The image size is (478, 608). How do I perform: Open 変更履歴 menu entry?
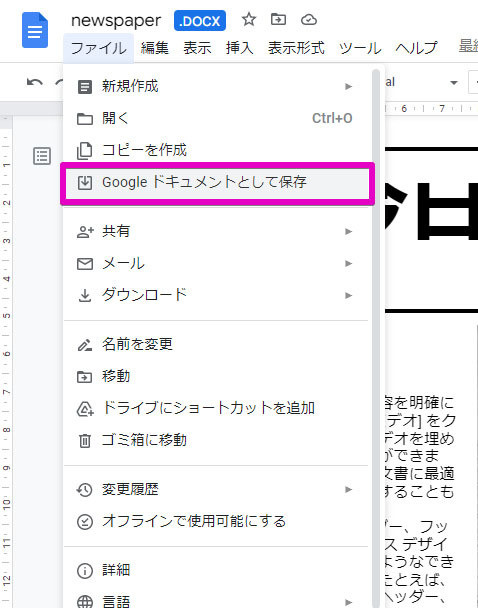click(x=216, y=490)
